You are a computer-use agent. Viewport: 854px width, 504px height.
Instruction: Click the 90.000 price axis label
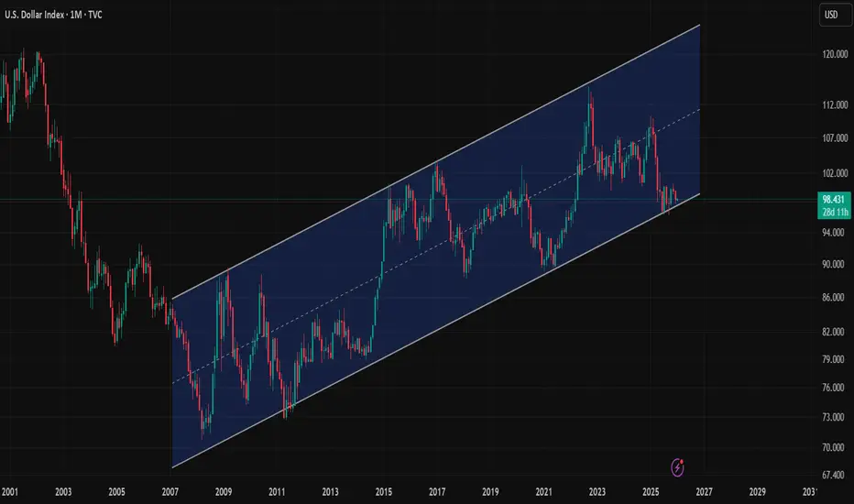[835, 264]
